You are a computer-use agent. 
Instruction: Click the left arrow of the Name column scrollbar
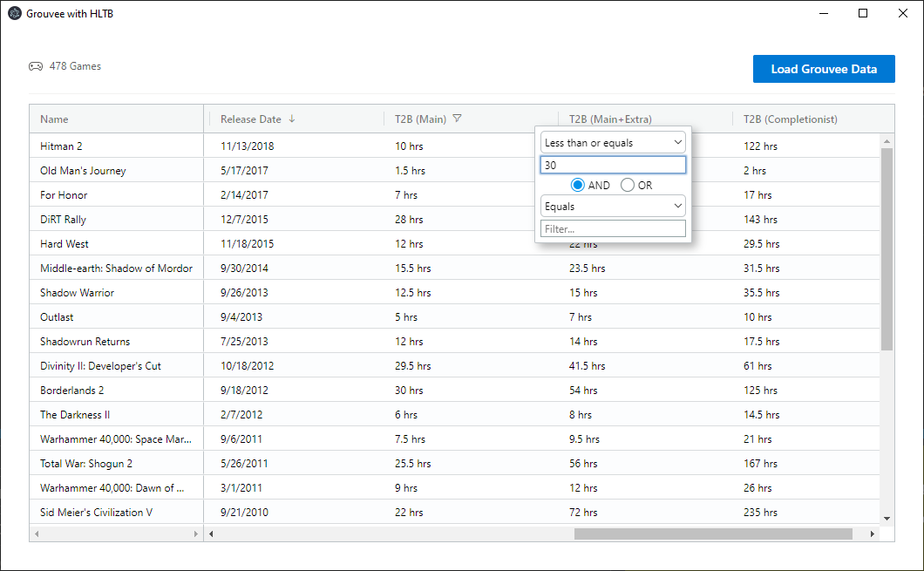pos(37,534)
